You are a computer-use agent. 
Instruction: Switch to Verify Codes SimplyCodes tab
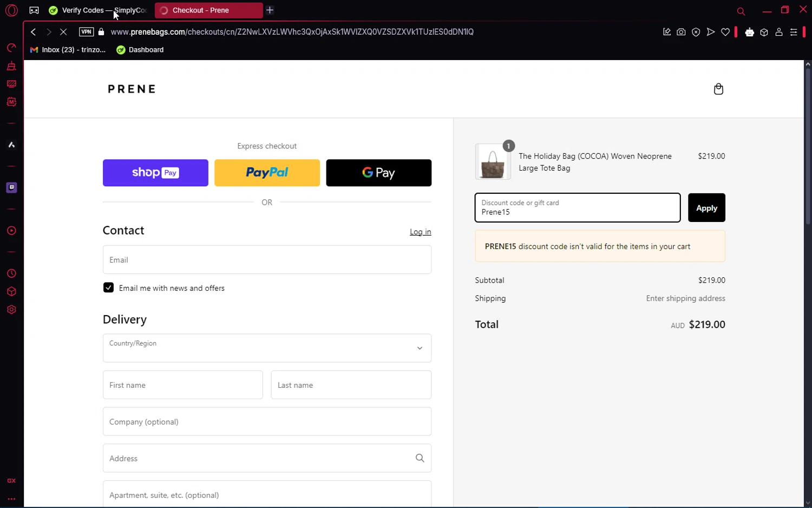pyautogui.click(x=98, y=10)
